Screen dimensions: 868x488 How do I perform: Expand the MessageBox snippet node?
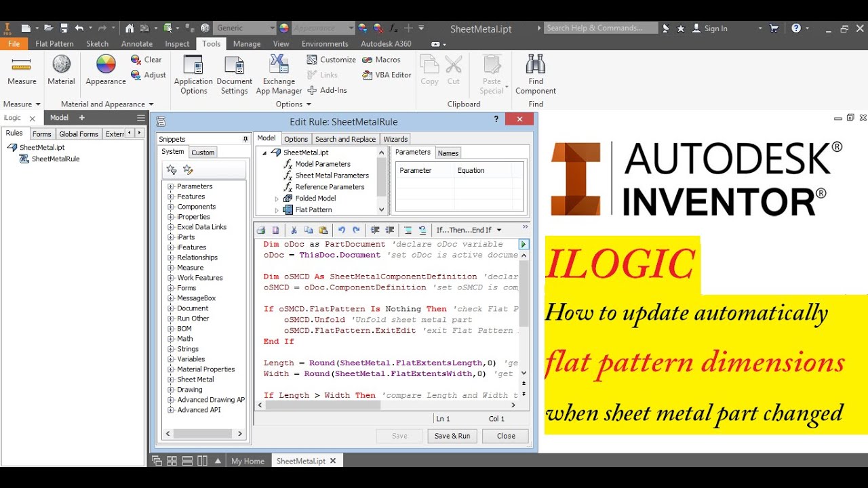tap(171, 298)
